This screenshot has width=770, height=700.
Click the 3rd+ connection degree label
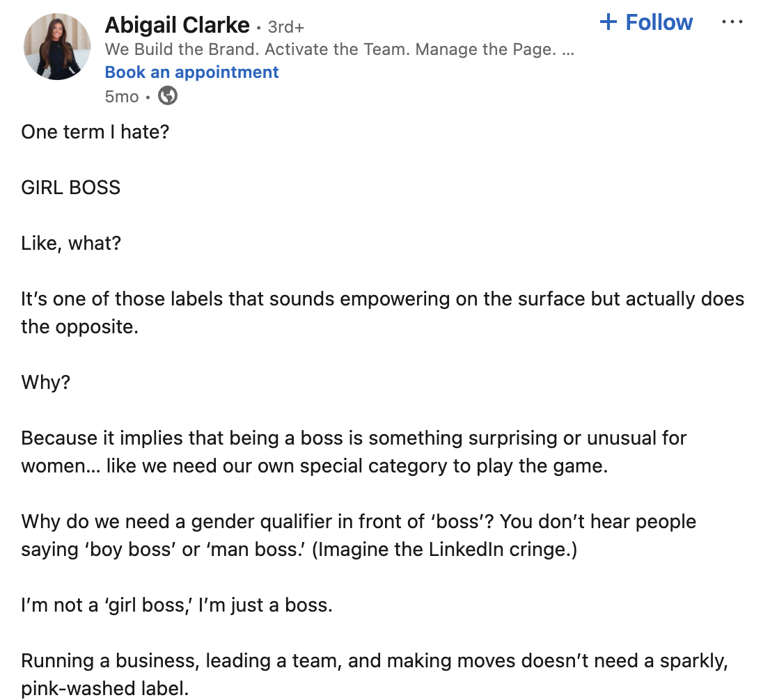tap(286, 27)
